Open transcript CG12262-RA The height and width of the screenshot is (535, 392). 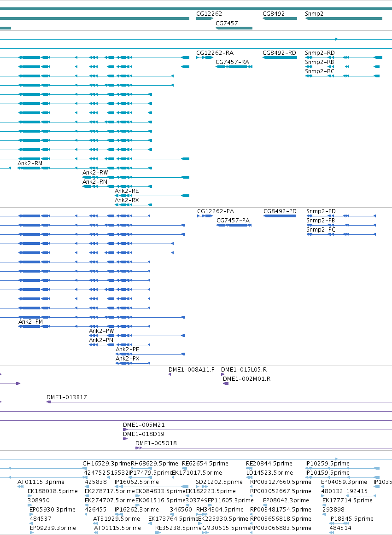(215, 53)
